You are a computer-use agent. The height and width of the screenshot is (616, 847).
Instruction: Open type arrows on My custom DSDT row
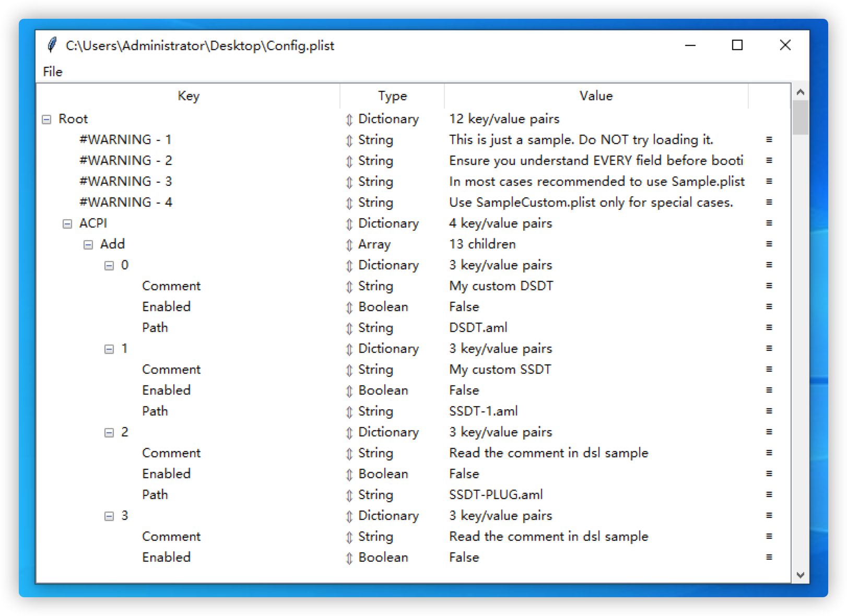[349, 287]
